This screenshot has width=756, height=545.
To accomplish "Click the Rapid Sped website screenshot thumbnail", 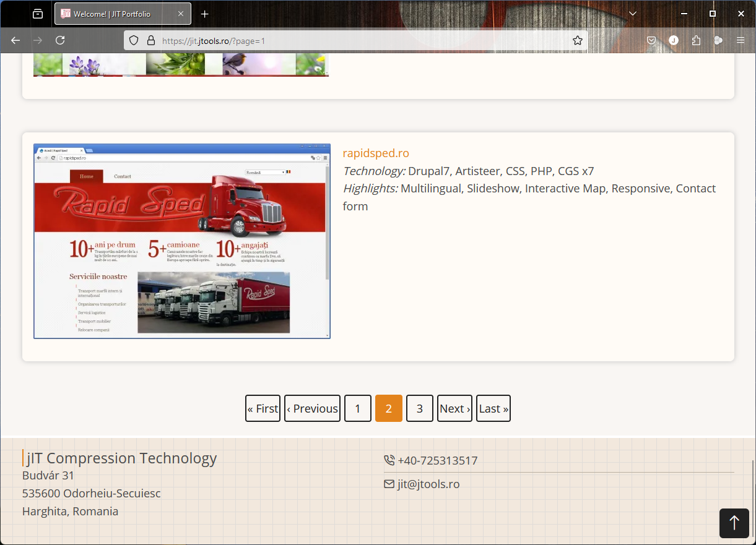I will point(182,241).
